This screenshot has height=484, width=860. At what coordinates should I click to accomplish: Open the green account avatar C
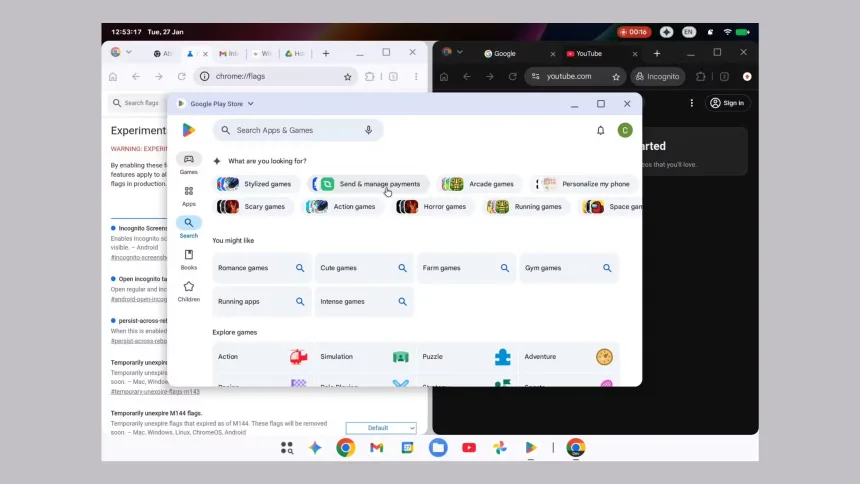coord(625,130)
